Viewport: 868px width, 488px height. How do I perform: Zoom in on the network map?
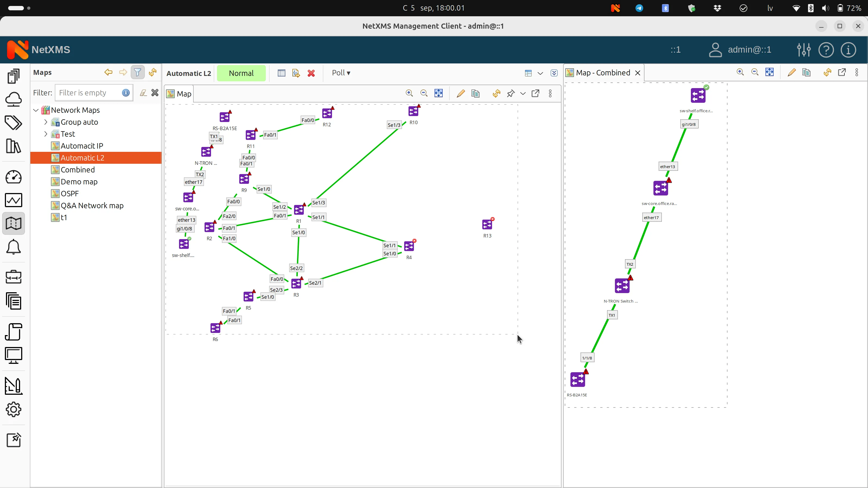[409, 93]
